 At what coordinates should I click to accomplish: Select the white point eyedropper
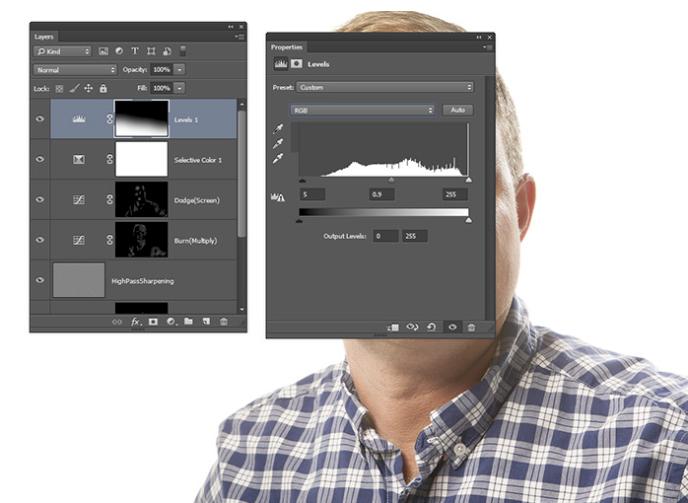278,158
